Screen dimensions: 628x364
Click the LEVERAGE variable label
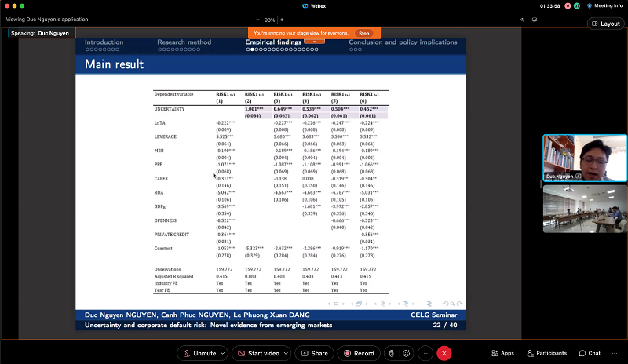pos(166,136)
